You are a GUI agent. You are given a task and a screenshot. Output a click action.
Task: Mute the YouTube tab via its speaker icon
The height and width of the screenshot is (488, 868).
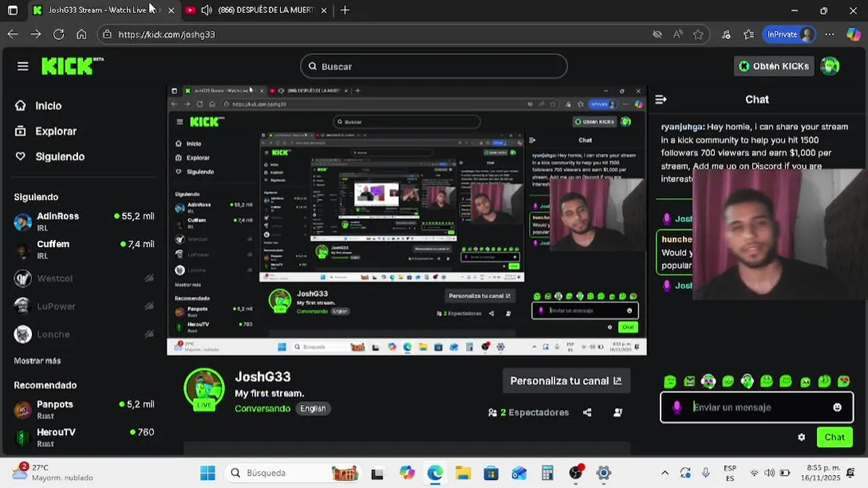(206, 10)
